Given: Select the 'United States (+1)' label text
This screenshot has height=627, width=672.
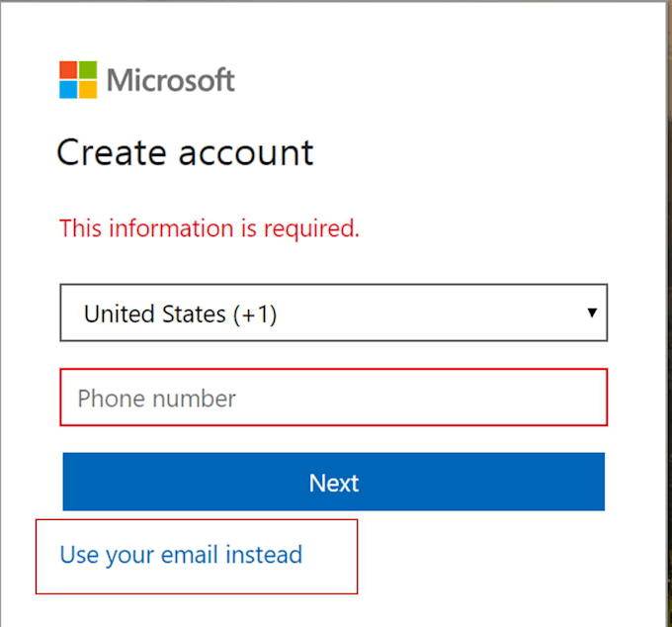Looking at the screenshot, I should (180, 314).
